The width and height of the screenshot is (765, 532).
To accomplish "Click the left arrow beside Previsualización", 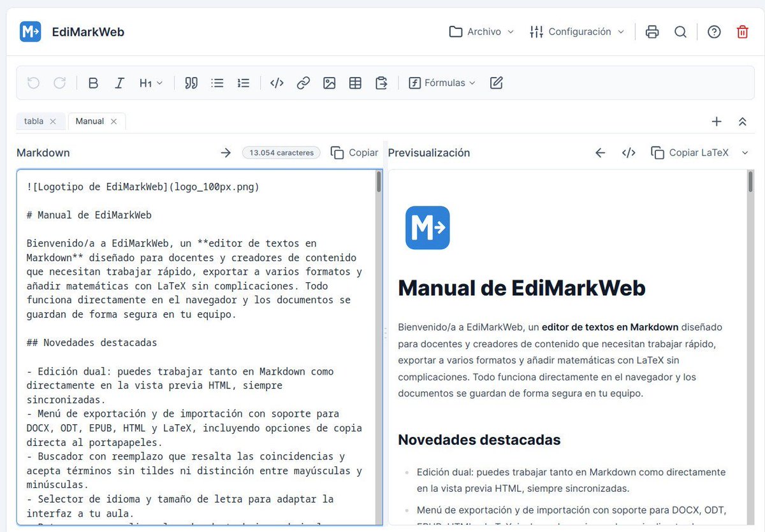I will pos(600,153).
